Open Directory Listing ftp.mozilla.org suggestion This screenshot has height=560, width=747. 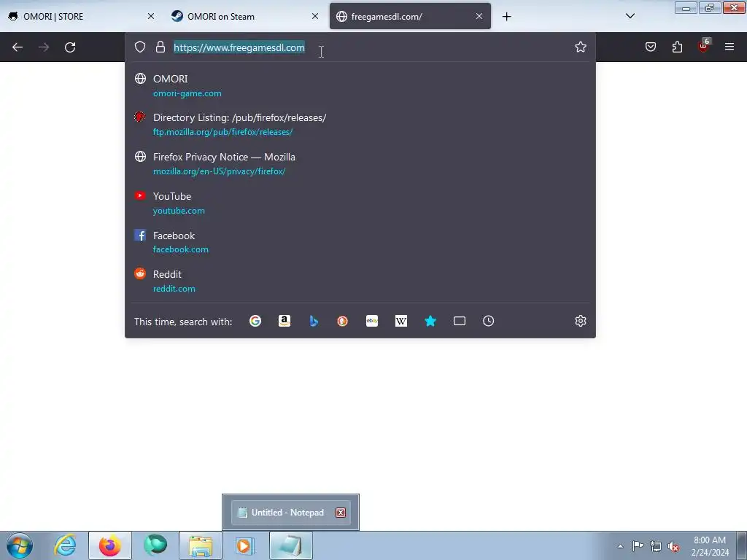click(360, 124)
